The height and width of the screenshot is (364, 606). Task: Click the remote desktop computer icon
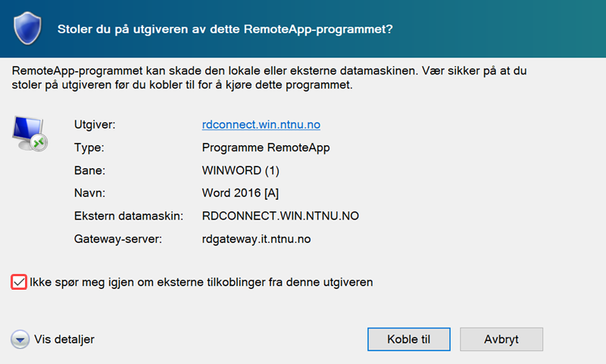pyautogui.click(x=30, y=133)
